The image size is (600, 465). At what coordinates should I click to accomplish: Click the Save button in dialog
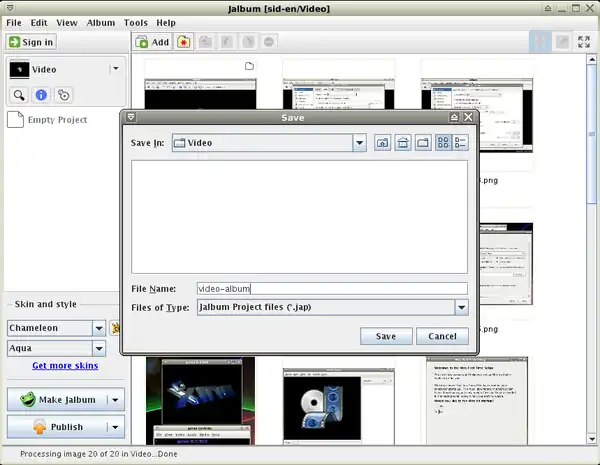coord(385,336)
